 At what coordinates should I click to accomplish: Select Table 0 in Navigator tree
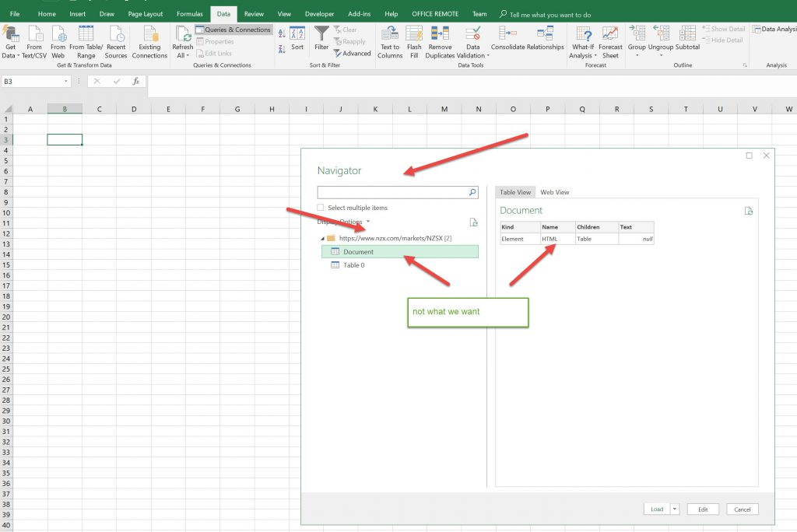click(x=353, y=265)
